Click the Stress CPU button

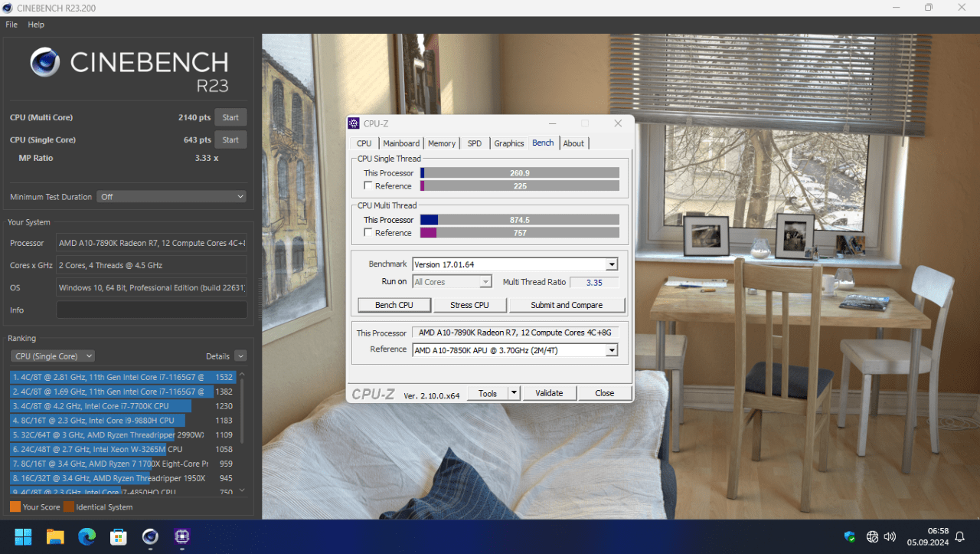coord(469,305)
